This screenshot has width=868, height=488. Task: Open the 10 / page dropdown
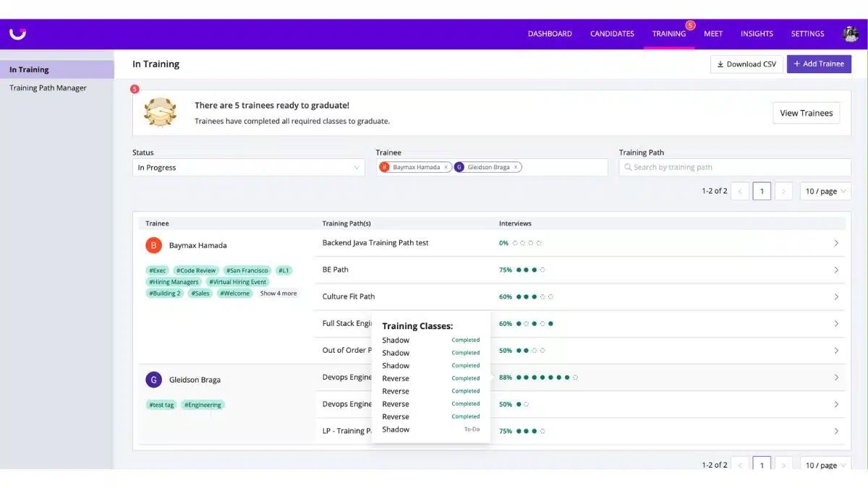point(825,191)
